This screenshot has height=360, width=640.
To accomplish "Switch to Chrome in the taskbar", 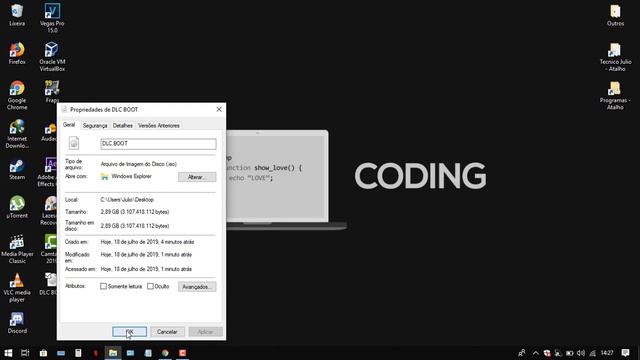I will (x=165, y=353).
